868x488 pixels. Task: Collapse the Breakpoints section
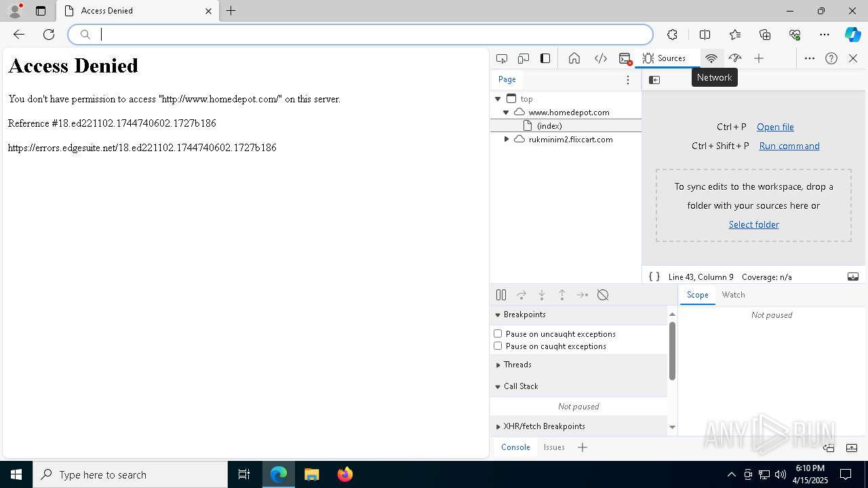pyautogui.click(x=498, y=314)
